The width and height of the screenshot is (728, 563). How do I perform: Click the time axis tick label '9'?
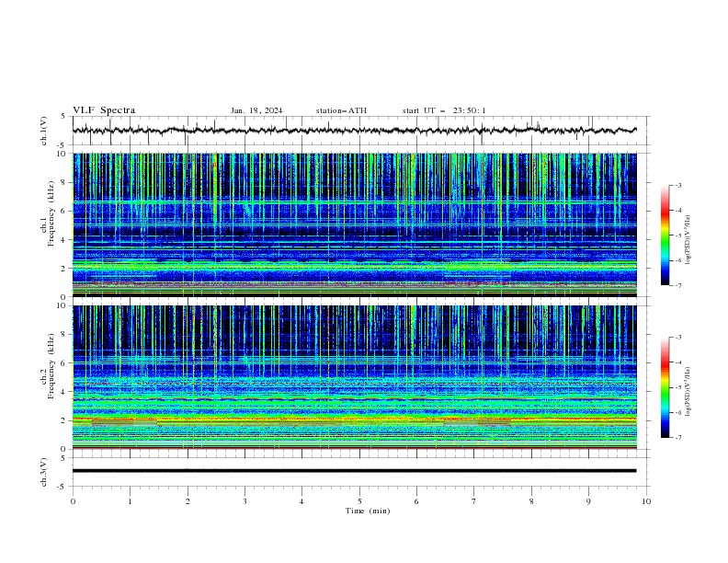tap(588, 501)
